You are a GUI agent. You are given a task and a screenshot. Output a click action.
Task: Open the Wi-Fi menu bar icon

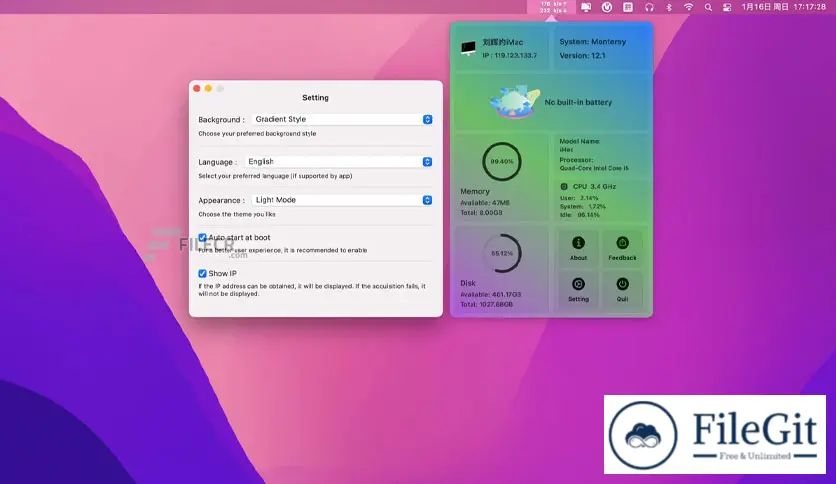click(688, 7)
